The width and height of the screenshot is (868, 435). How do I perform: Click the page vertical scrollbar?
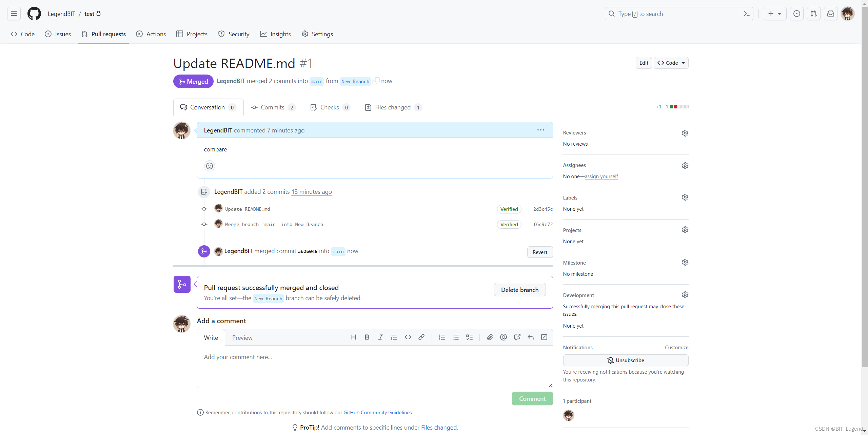click(864, 186)
